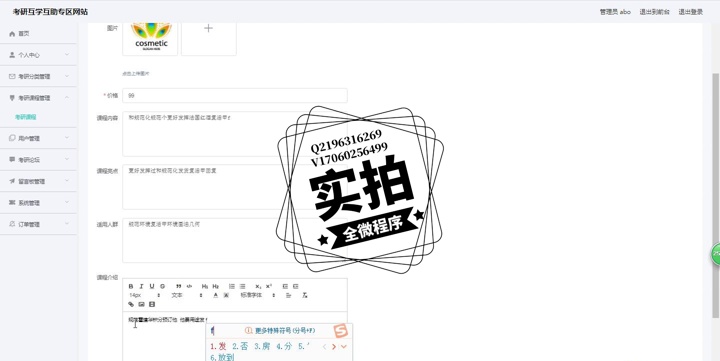The width and height of the screenshot is (720, 361).
Task: Open the 留言板管理 sidebar menu
Action: (x=38, y=181)
